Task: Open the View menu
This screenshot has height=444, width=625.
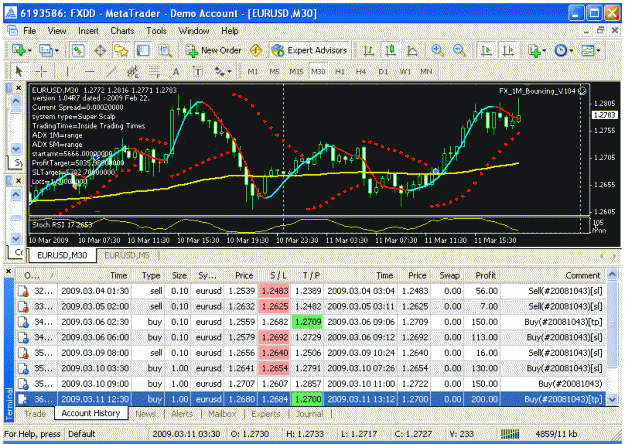Action: 57,31
